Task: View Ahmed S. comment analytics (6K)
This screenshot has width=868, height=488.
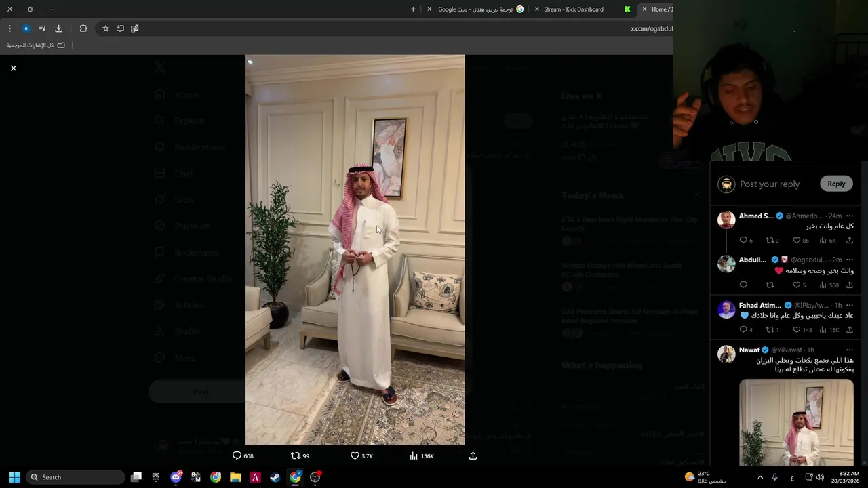Action: coord(827,241)
